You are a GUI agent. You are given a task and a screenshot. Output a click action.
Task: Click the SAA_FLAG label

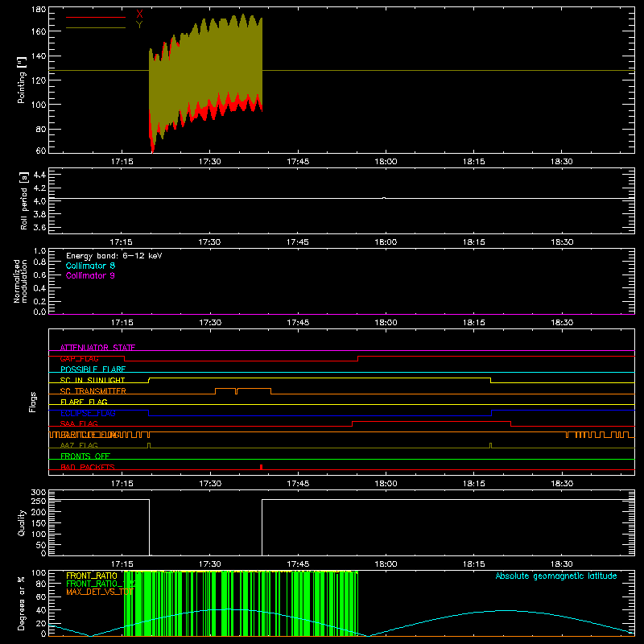click(x=79, y=423)
